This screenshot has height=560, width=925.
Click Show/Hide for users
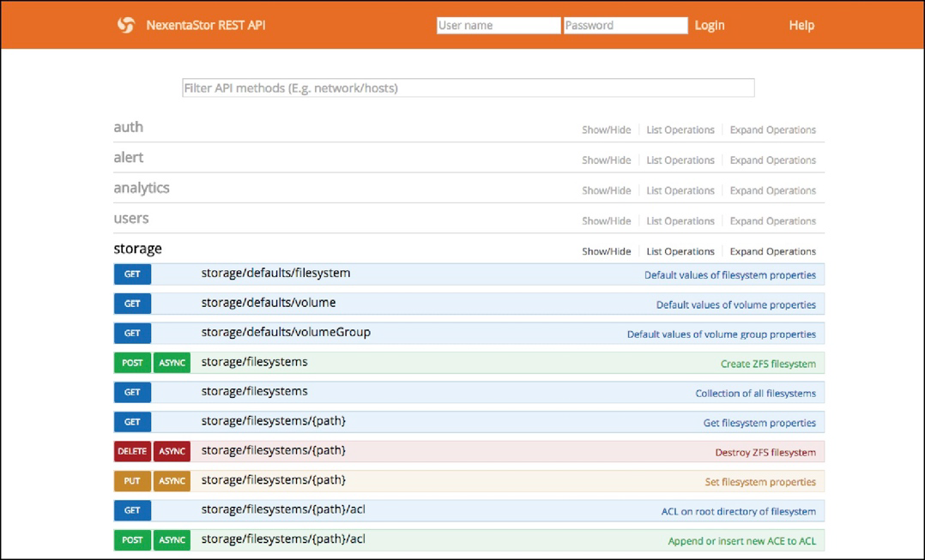coord(607,221)
